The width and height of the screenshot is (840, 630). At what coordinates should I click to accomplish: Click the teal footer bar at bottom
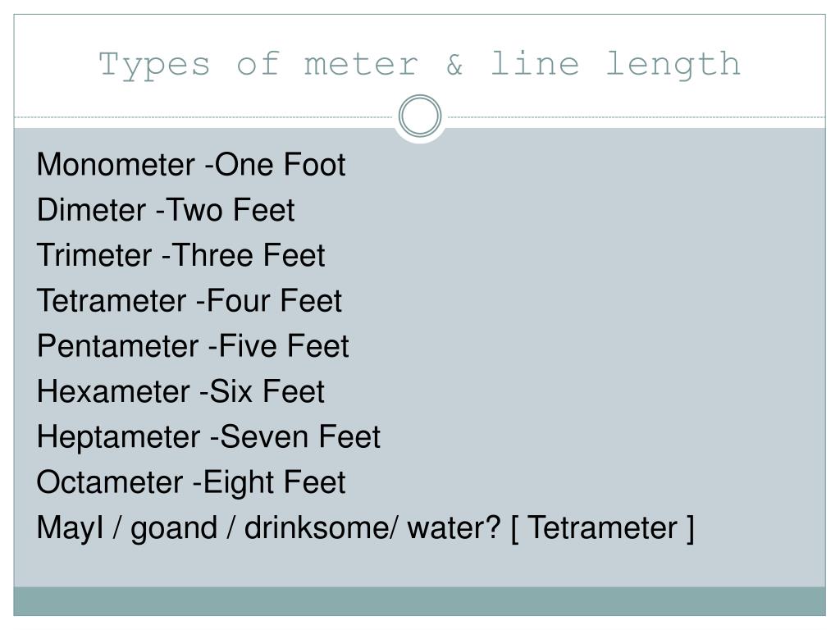click(x=419, y=601)
